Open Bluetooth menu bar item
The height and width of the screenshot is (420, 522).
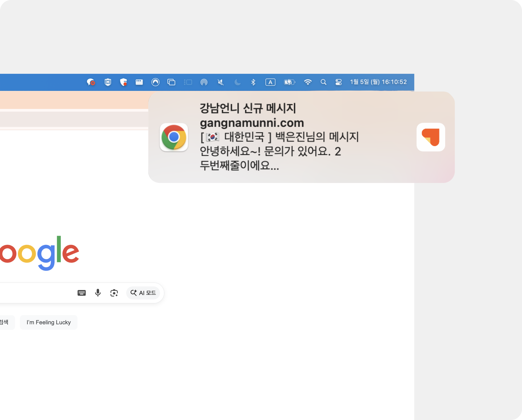click(253, 82)
